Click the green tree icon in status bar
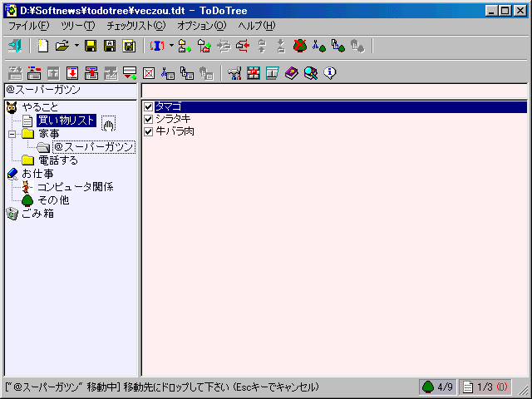This screenshot has width=532, height=399. 428,387
